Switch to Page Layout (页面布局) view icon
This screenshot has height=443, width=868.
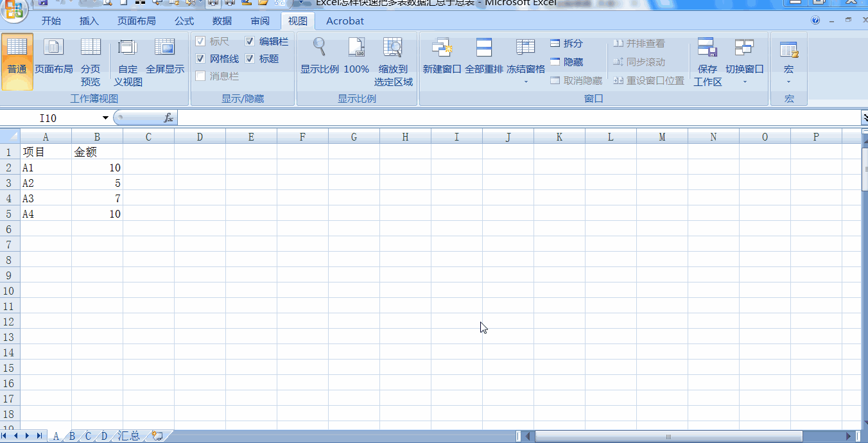(54, 56)
